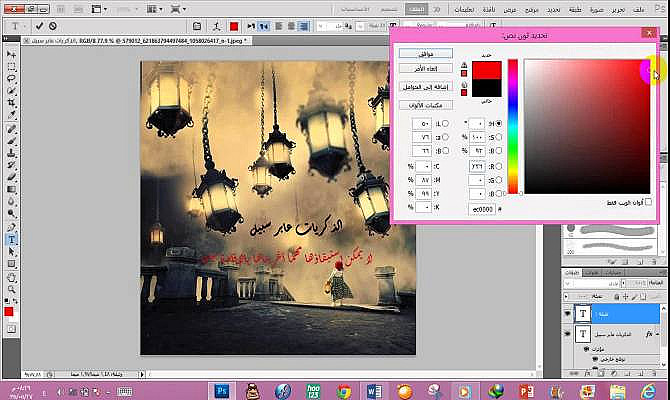Click the Color Libraries button
Image resolution: width=670 pixels, height=400 pixels.
pyautogui.click(x=426, y=105)
